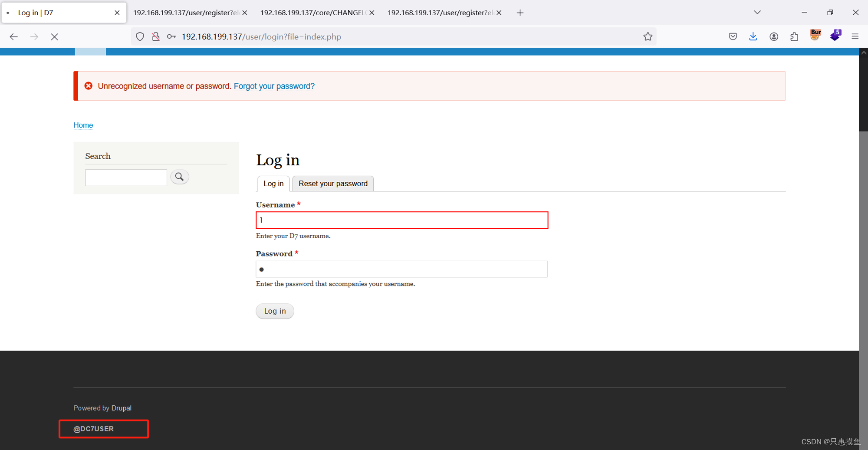The image size is (868, 450).
Task: Close the fourth tab (last user/register tab)
Action: click(499, 13)
